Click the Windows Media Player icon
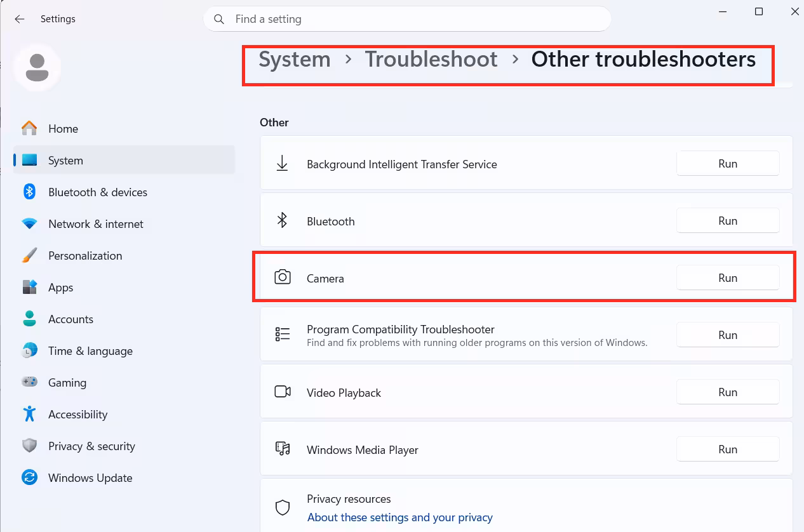The image size is (804, 532). pyautogui.click(x=282, y=449)
